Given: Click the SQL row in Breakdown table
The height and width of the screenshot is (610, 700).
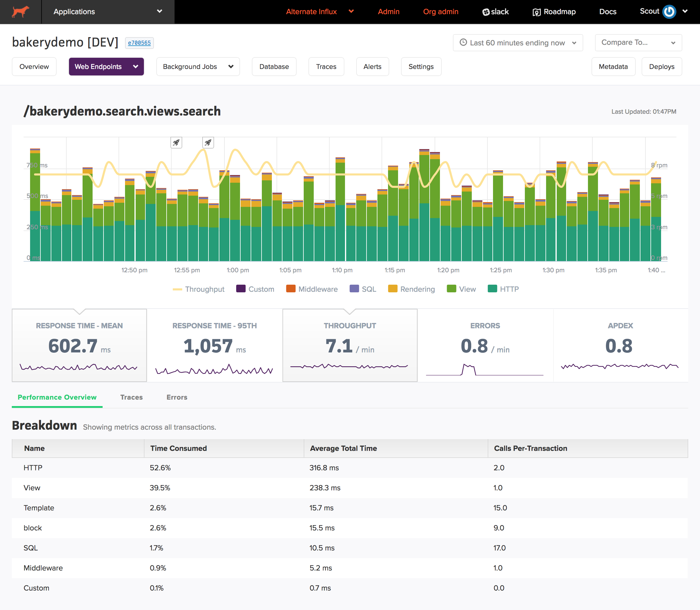Looking at the screenshot, I should tap(350, 548).
